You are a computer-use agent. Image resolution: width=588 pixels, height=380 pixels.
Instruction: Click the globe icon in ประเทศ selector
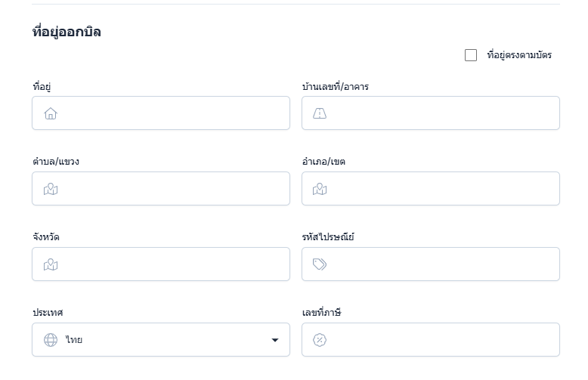point(51,340)
